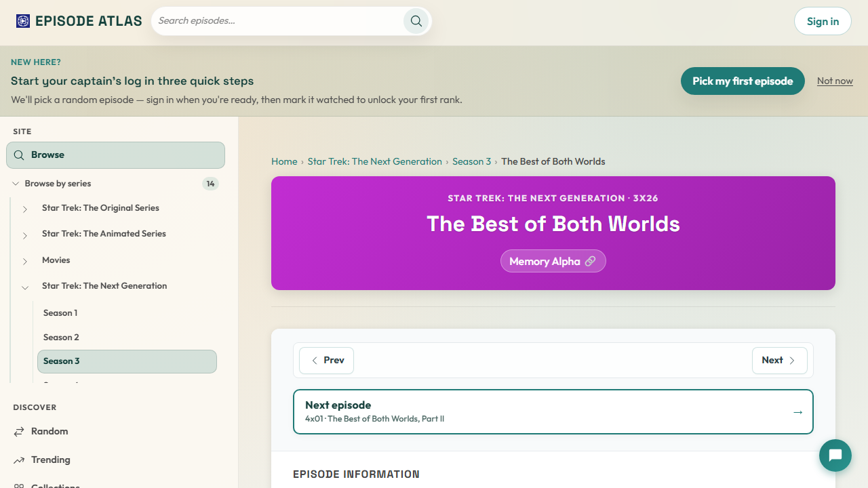
Task: Expand Star Trek: The Animated Series
Action: click(25, 235)
